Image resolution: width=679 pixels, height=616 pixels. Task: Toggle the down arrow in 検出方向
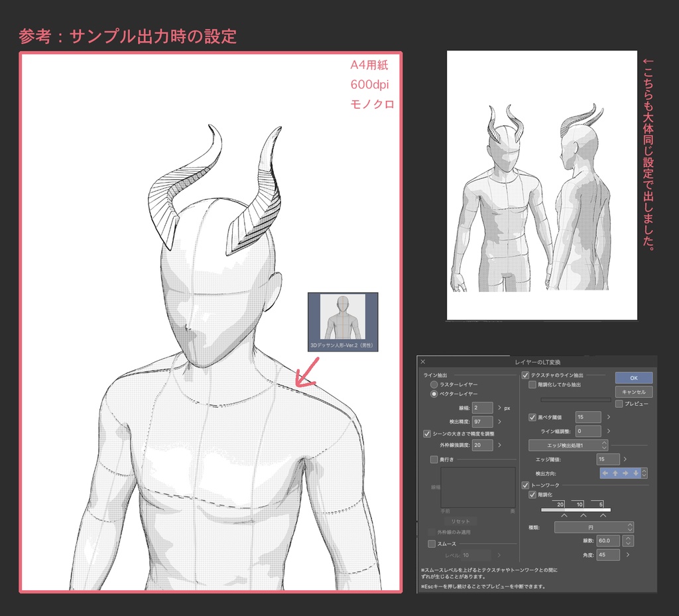636,473
